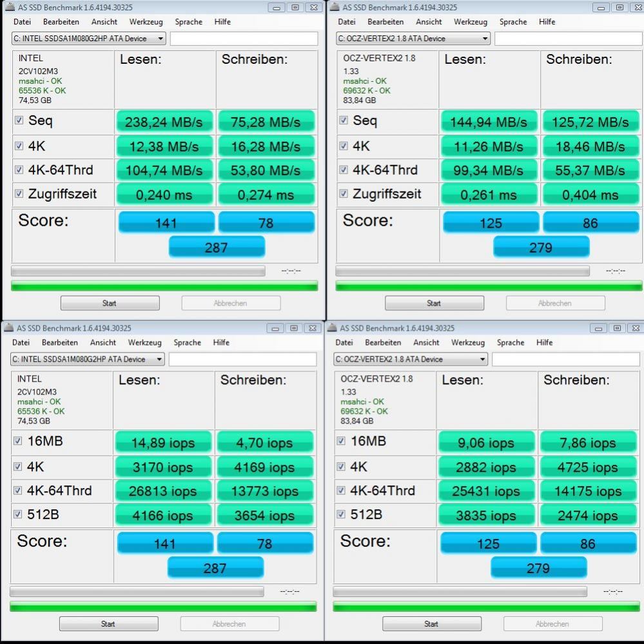Open the Datei menu in the OCZ iops window

coord(344,342)
